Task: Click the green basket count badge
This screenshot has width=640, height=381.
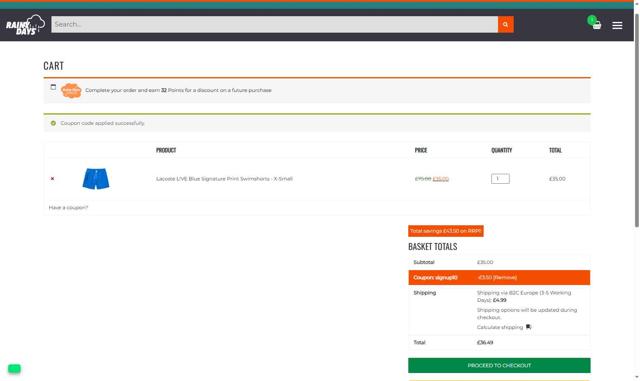Action: coord(591,19)
